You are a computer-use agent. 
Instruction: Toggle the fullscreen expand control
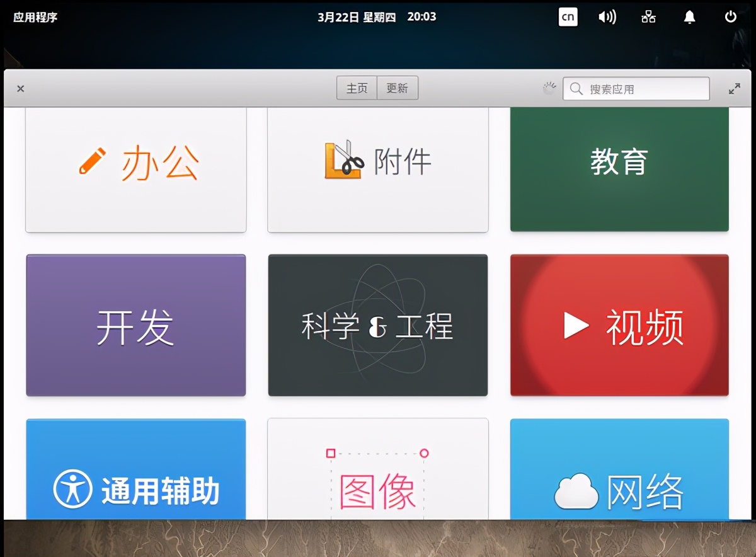pyautogui.click(x=734, y=88)
